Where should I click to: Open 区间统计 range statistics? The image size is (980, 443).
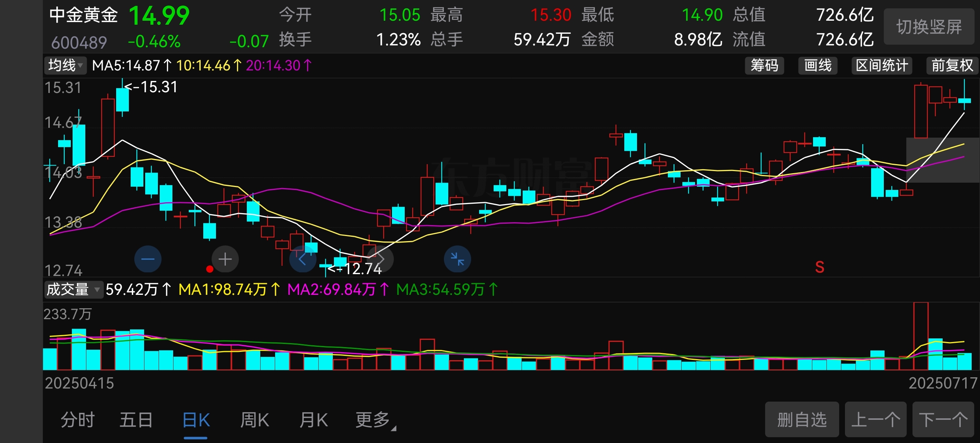point(882,65)
